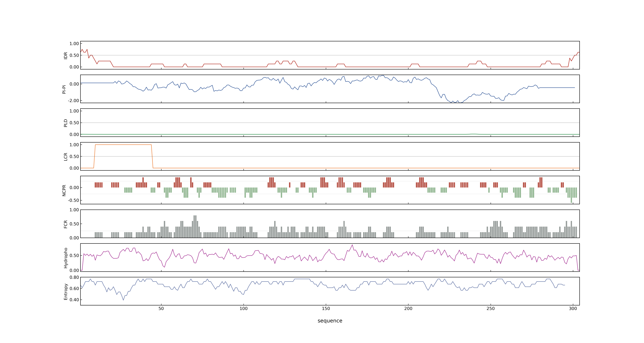The image size is (644, 343).
Task: Click the IDR y-axis label
Action: 66,55
